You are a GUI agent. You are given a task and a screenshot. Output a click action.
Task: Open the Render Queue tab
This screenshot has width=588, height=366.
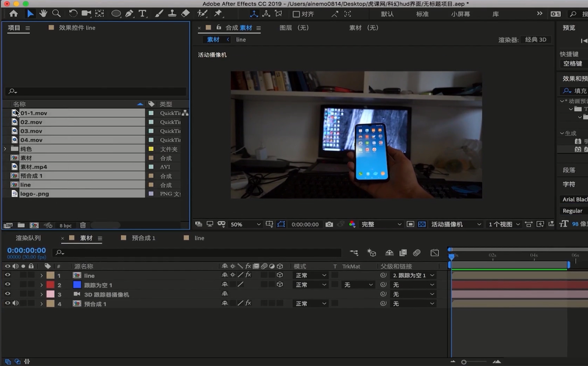point(28,238)
